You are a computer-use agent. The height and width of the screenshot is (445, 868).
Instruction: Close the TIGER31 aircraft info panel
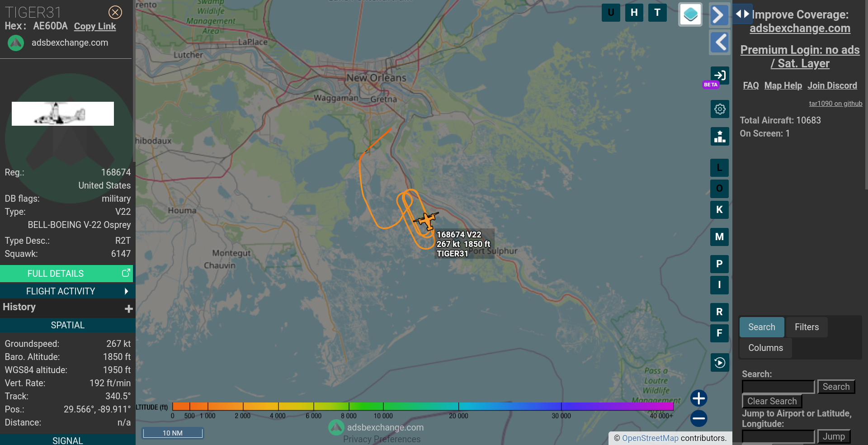click(x=115, y=12)
